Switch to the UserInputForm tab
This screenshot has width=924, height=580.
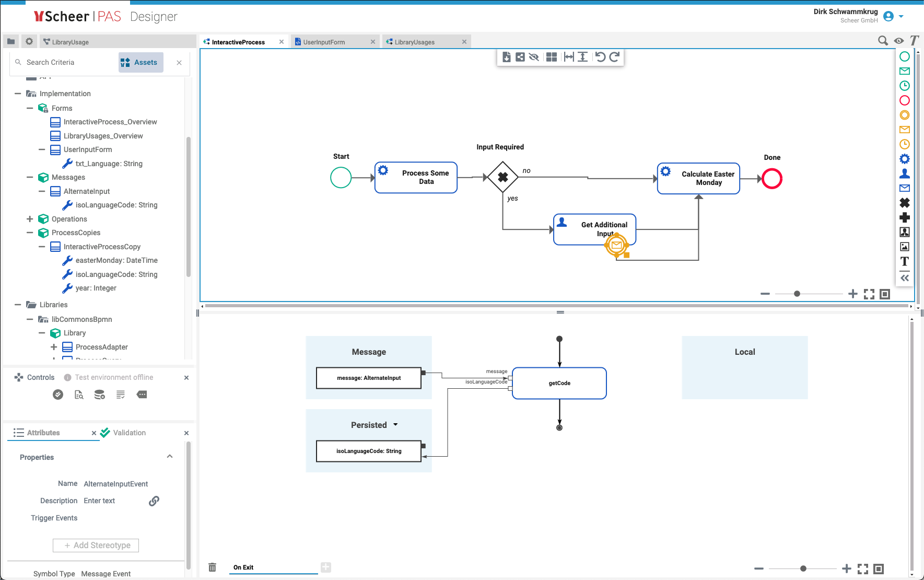click(324, 42)
